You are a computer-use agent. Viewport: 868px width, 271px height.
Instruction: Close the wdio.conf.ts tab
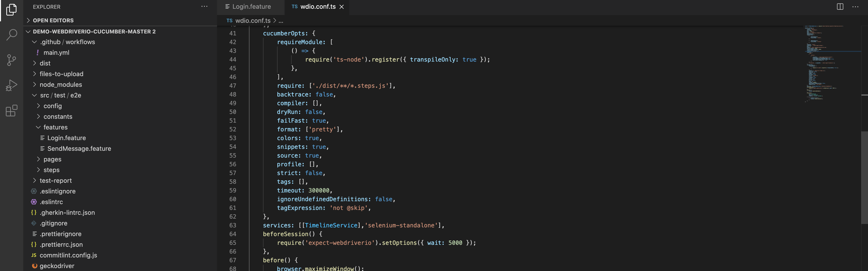pos(342,7)
